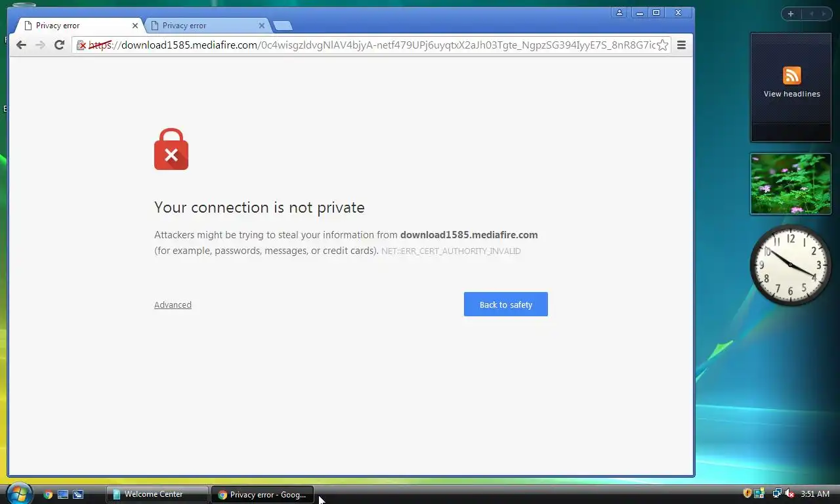Click the muted volume tray icon
Viewport: 840px width, 504px height.
789,493
